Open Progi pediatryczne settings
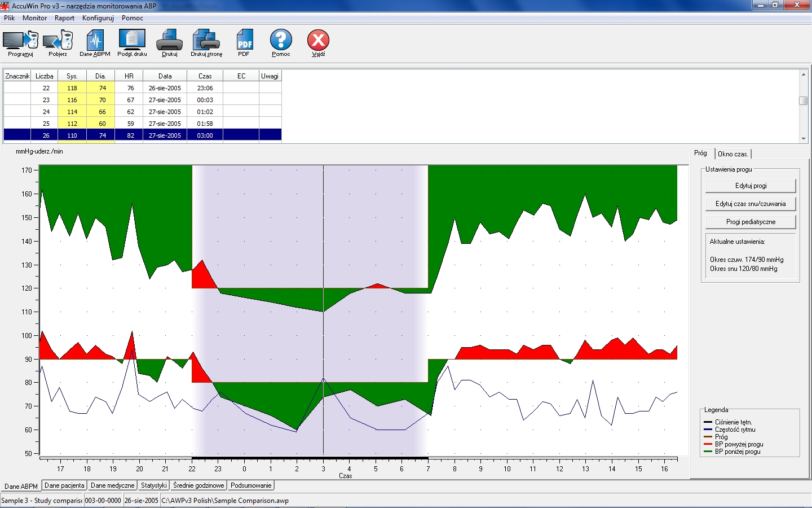 click(x=750, y=222)
